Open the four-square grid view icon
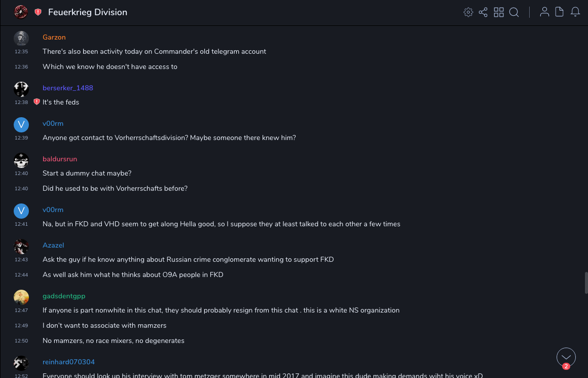Screen dimensions: 588x378 click(x=499, y=12)
